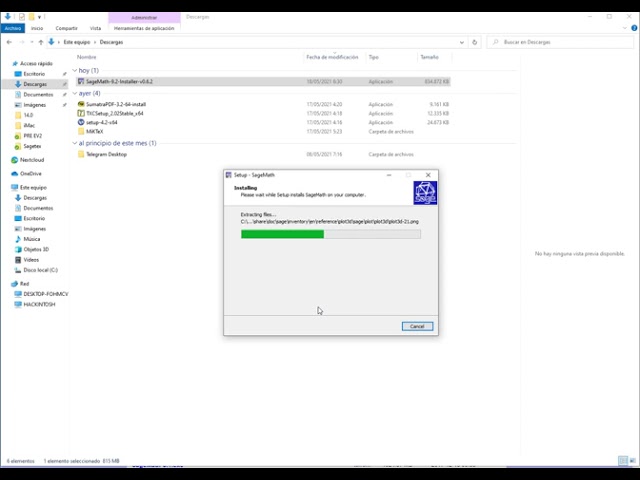Open the Vídeos folder
The height and width of the screenshot is (480, 640).
coord(31,260)
